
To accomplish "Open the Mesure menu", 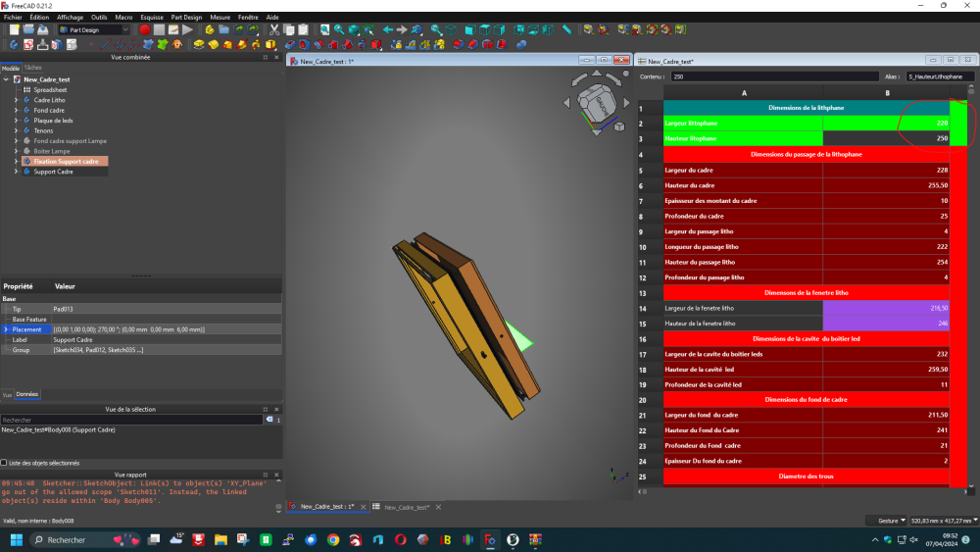I will coord(220,18).
